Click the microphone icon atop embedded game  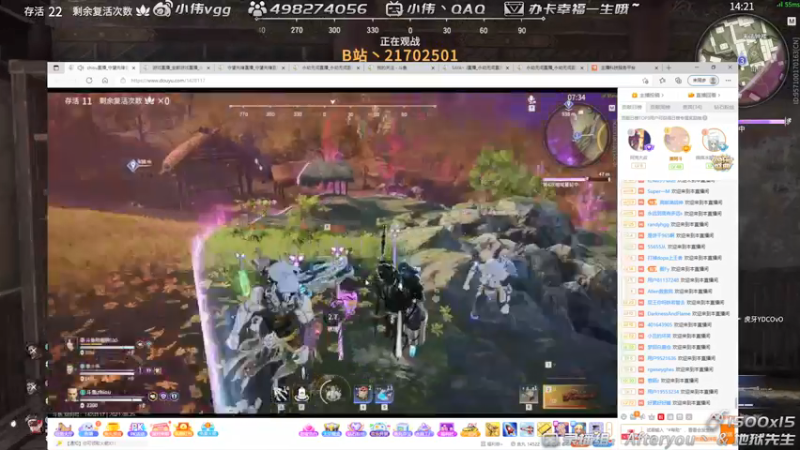pyautogui.click(x=531, y=99)
